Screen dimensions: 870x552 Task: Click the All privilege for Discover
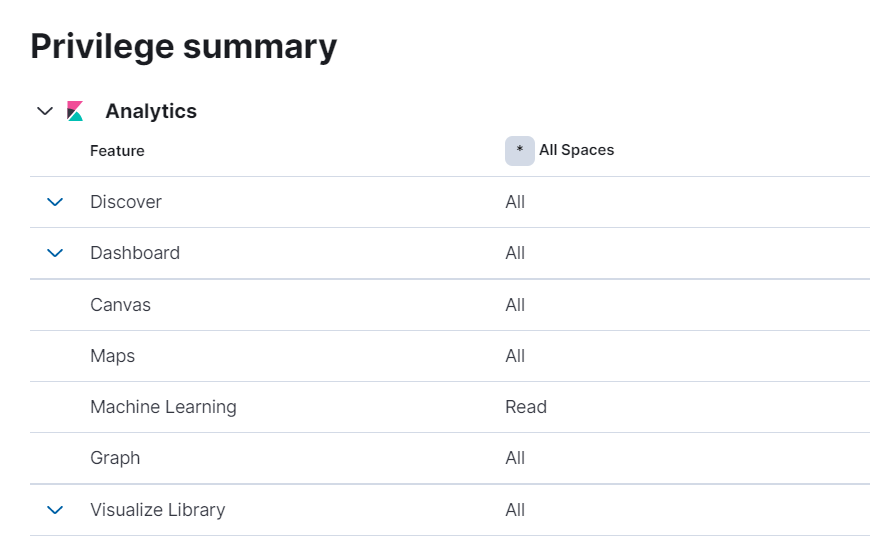[x=515, y=202]
